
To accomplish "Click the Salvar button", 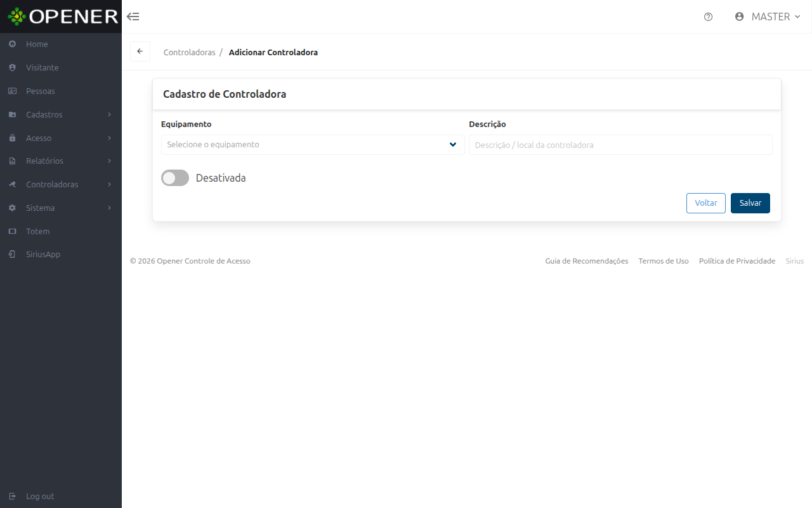I will 750,203.
